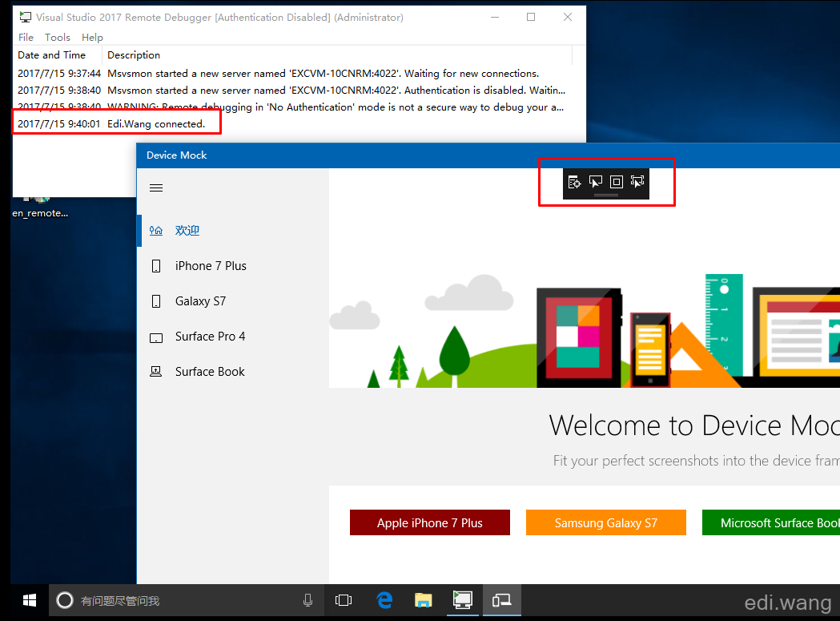Open the Device Mock hamburger menu
Screen dimensions: 840x621
pyautogui.click(x=156, y=188)
